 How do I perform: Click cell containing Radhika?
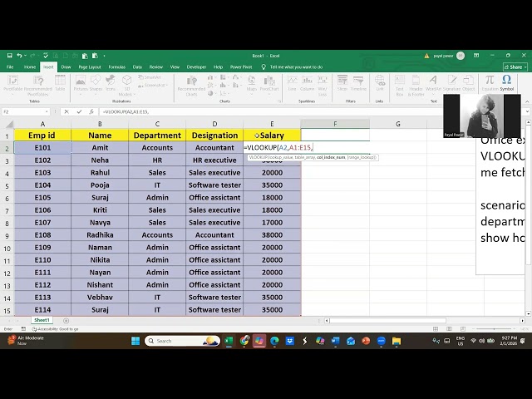[x=100, y=234]
